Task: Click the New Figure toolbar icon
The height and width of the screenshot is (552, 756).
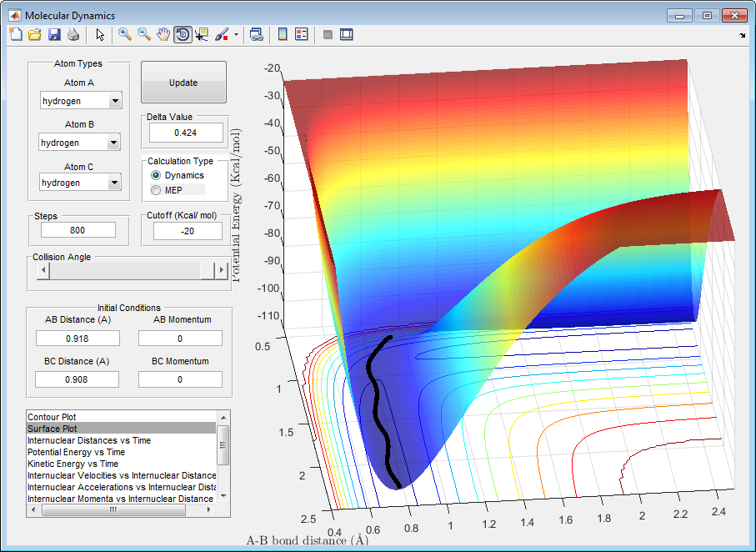Action: coord(16,34)
